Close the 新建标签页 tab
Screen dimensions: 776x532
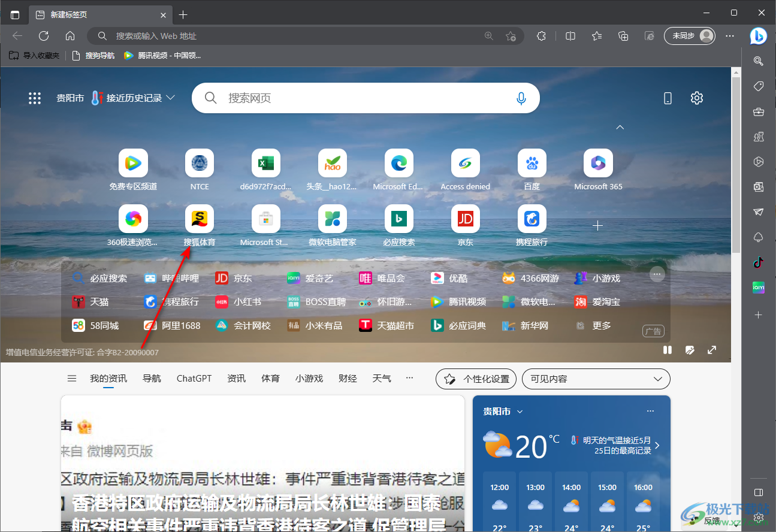pos(163,14)
